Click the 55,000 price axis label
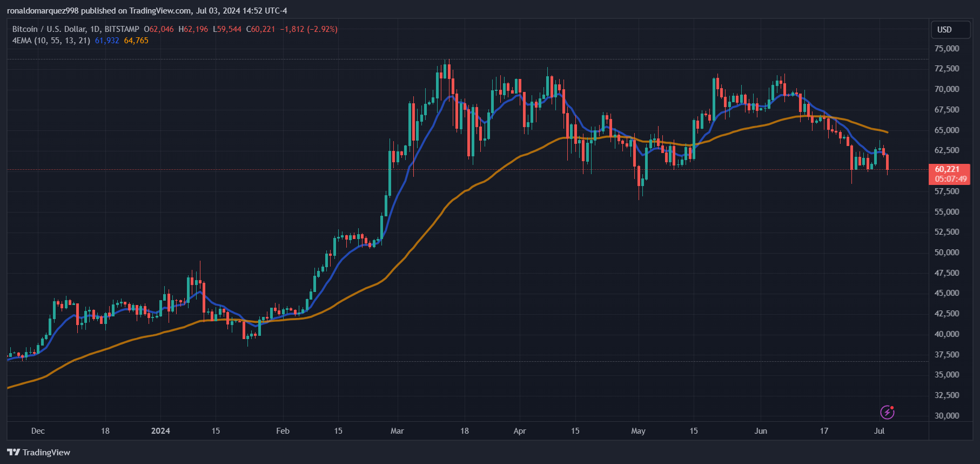 tap(947, 212)
